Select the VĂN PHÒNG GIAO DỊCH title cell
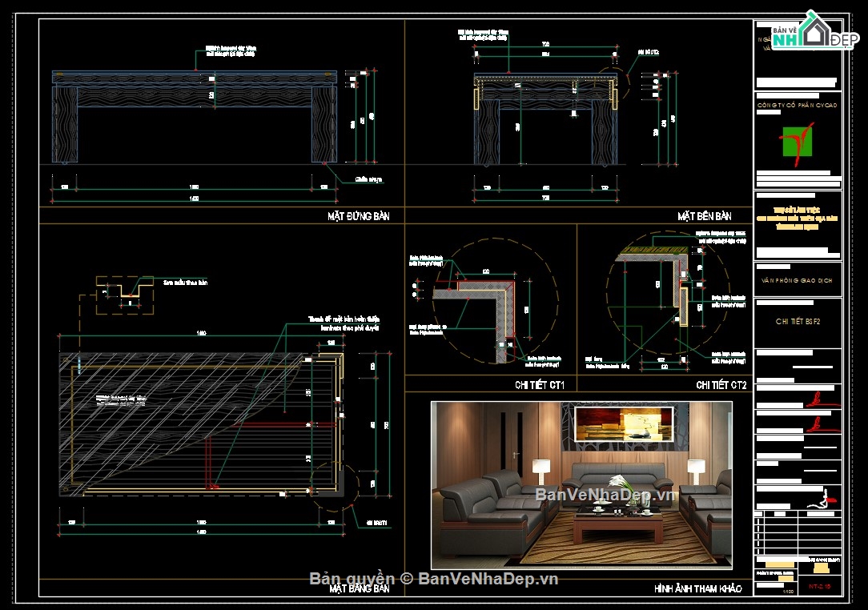This screenshot has width=868, height=610. click(797, 280)
